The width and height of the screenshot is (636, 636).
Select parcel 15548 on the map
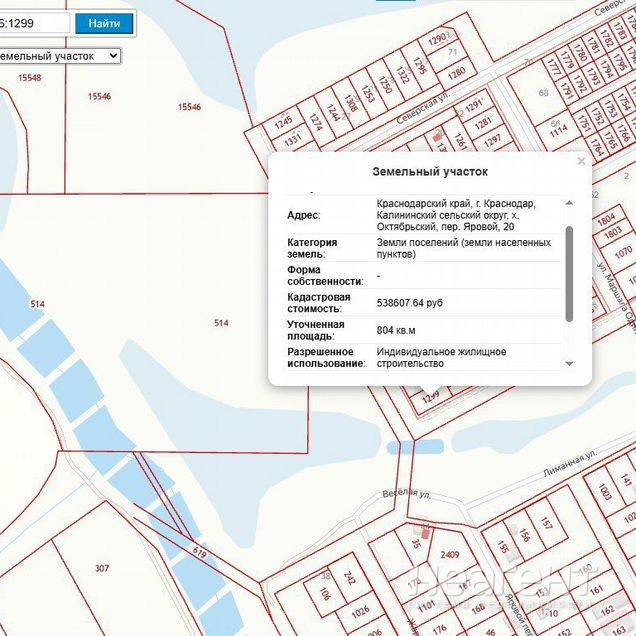(x=28, y=77)
